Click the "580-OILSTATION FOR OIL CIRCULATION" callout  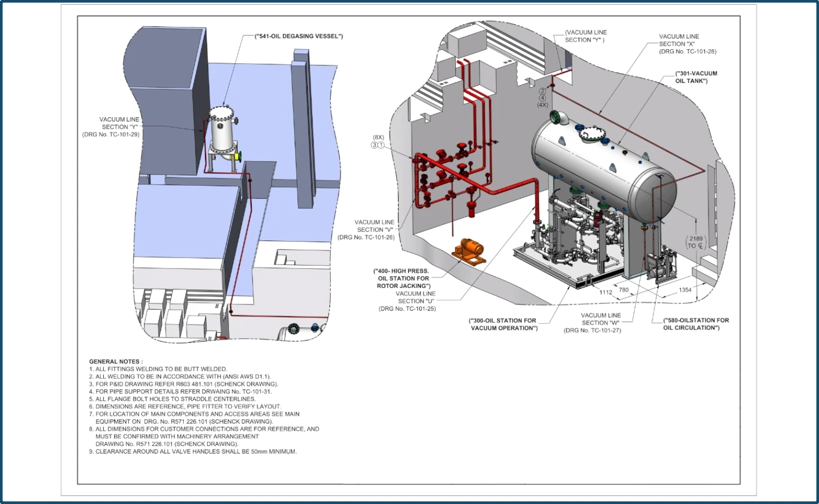[695, 324]
